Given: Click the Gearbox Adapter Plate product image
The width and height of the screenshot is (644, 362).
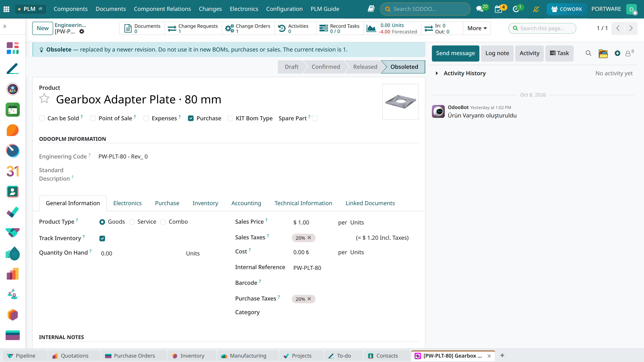Looking at the screenshot, I should pos(400,102).
